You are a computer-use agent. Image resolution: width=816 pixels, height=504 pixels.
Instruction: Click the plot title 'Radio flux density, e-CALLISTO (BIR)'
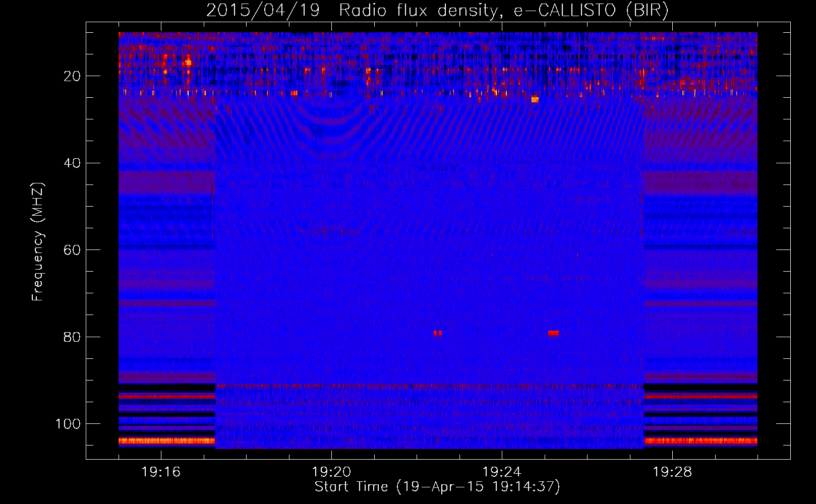(503, 11)
